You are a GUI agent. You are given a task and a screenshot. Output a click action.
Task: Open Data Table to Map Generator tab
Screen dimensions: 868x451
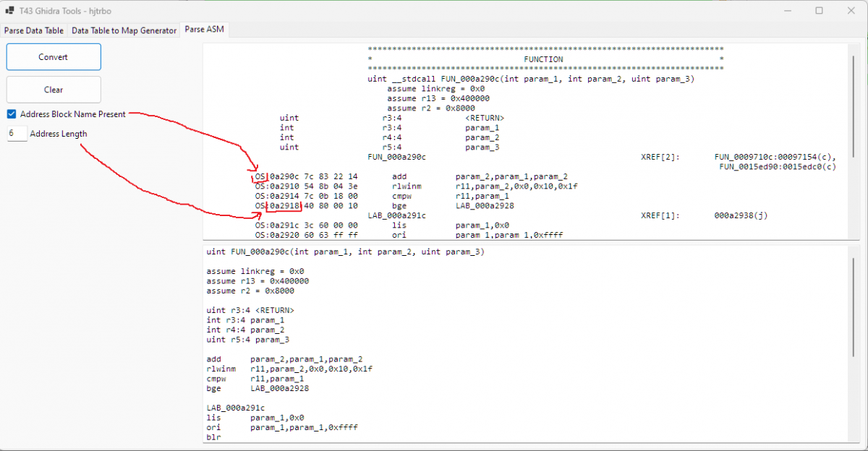click(124, 30)
